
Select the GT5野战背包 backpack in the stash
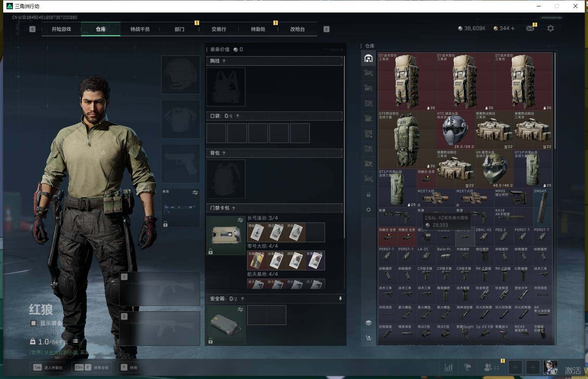pyautogui.click(x=407, y=140)
